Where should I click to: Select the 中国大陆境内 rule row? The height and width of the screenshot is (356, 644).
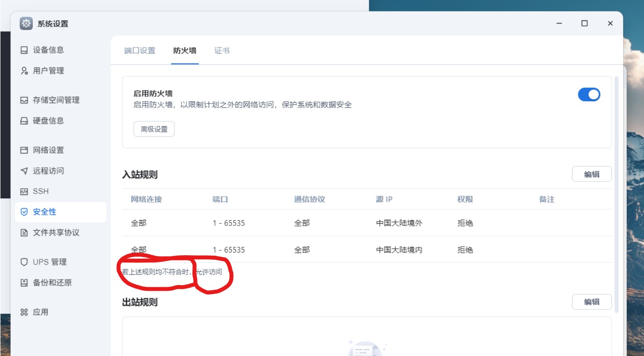pos(367,249)
